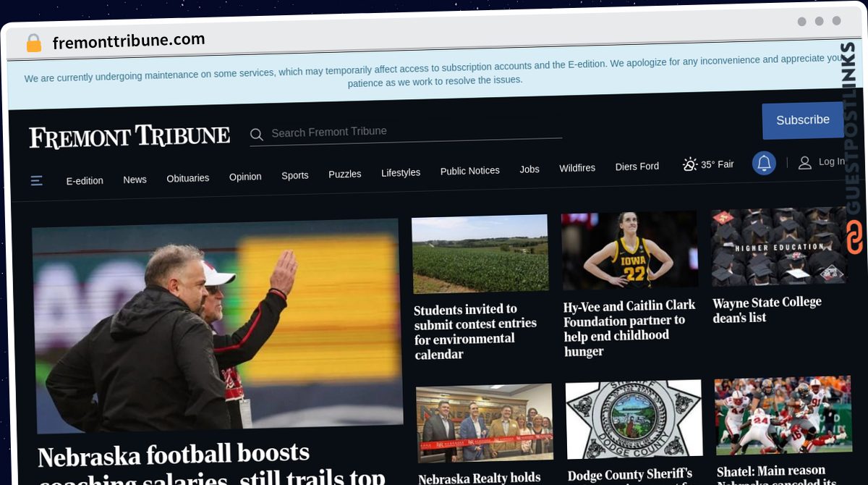Click the weather sun icon

689,164
